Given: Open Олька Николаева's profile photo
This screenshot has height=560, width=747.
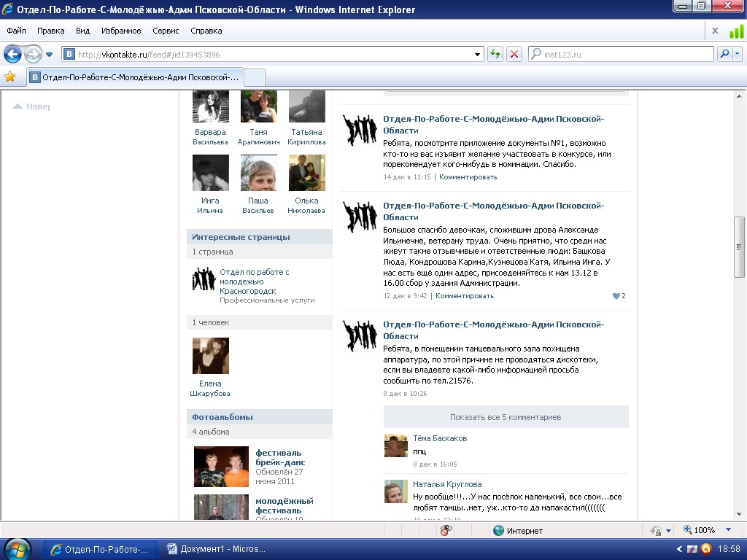Looking at the screenshot, I should (x=307, y=173).
